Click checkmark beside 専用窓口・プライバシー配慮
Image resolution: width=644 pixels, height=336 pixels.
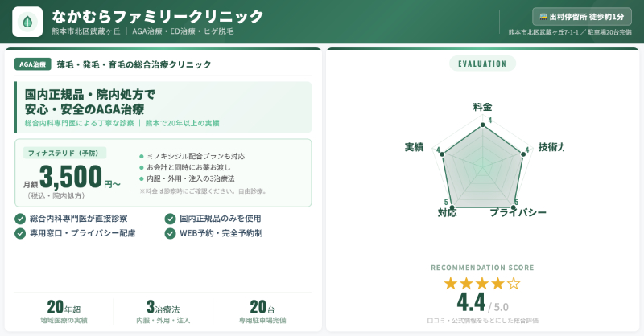[x=20, y=233]
